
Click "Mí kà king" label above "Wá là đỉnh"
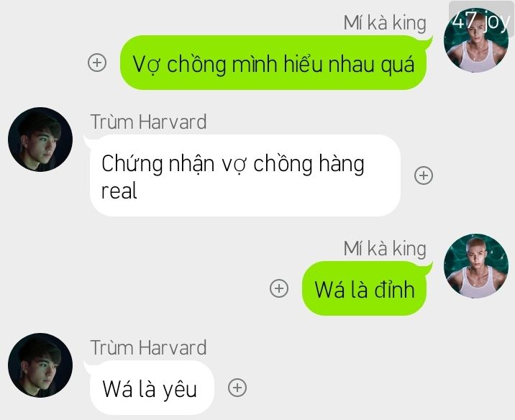385,249
